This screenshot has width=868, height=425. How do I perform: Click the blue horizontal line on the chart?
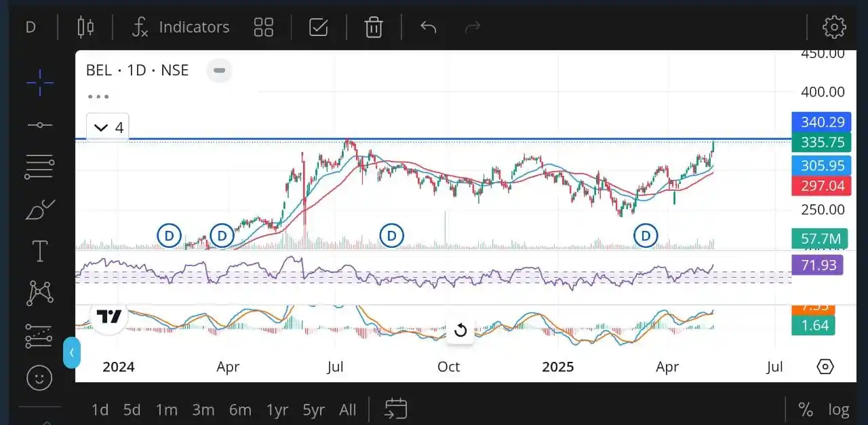(x=434, y=138)
